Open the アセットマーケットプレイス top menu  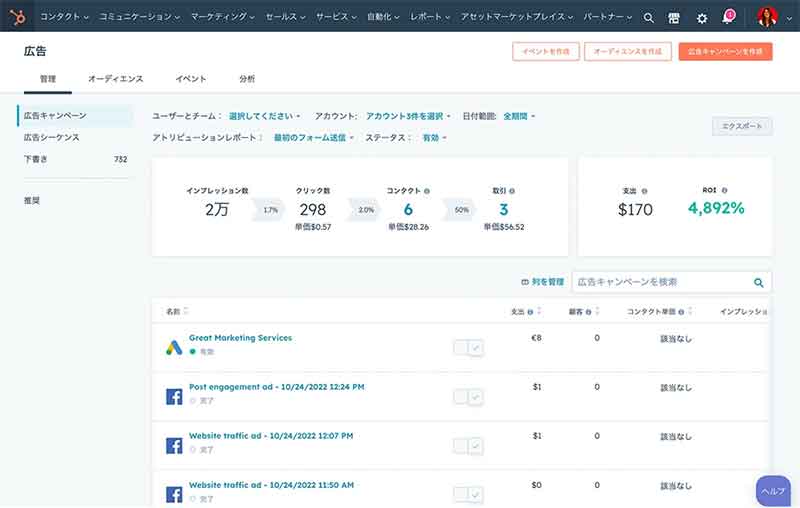coord(517,17)
